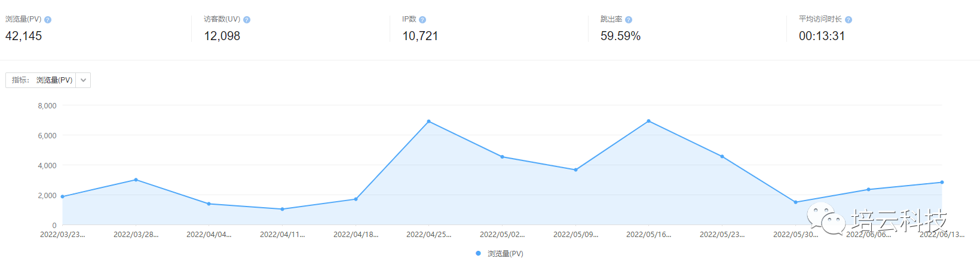Open the IP数 help tooltip icon
Image resolution: width=980 pixels, height=264 pixels.
point(422,20)
